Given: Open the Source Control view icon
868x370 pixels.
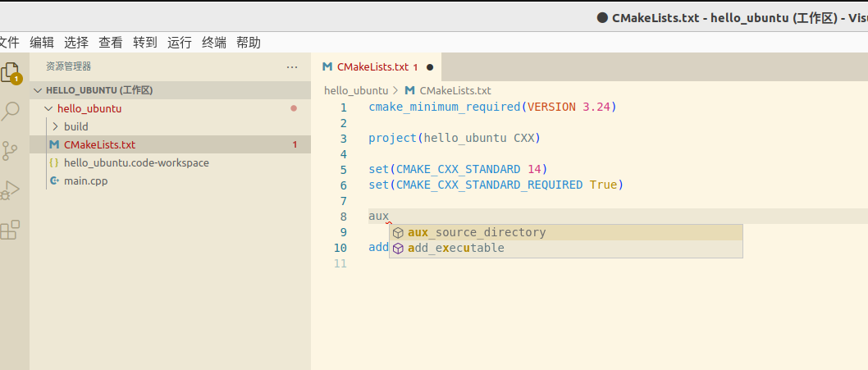Looking at the screenshot, I should 10,151.
